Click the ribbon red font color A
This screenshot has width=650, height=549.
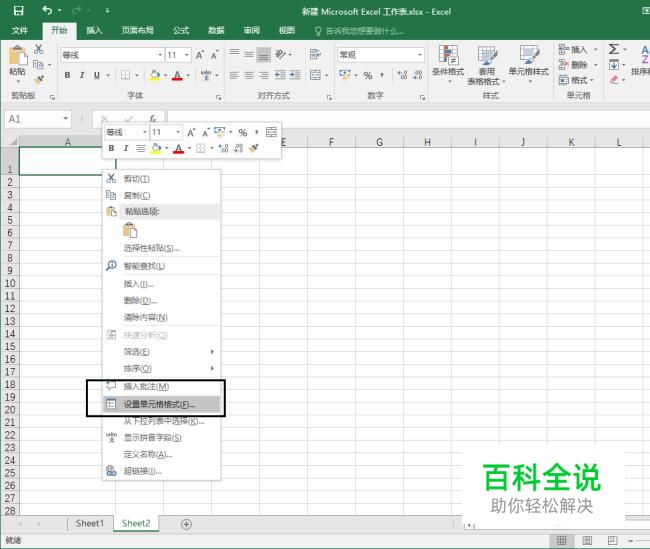pyautogui.click(x=177, y=75)
